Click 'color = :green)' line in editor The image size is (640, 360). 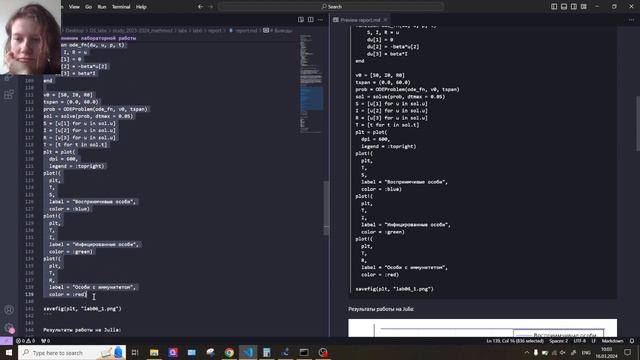pyautogui.click(x=71, y=251)
